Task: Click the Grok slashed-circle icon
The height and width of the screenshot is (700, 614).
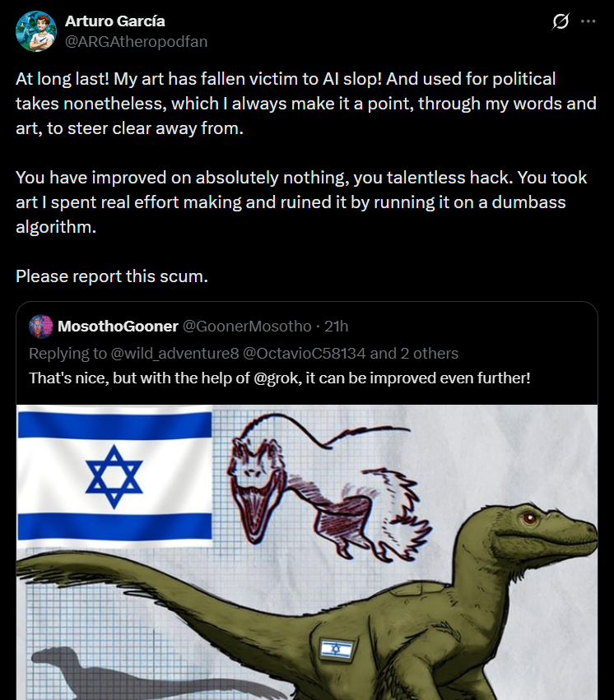Action: (x=561, y=22)
